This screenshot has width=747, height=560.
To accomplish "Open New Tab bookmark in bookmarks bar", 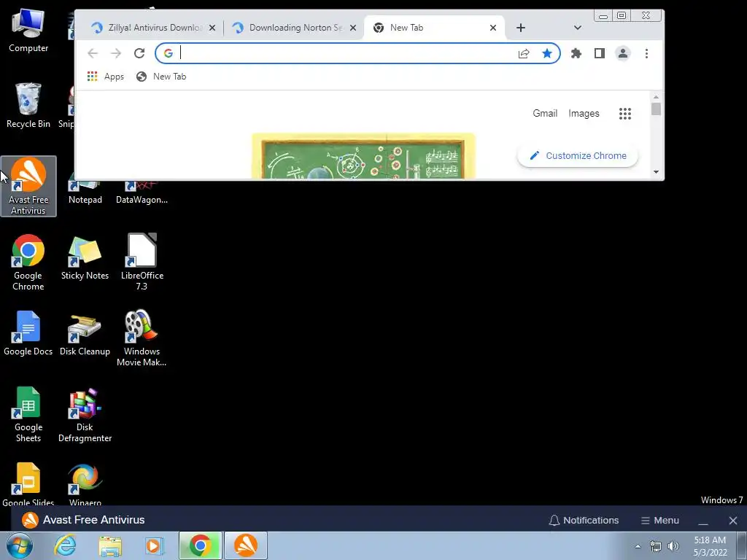I will tap(161, 76).
